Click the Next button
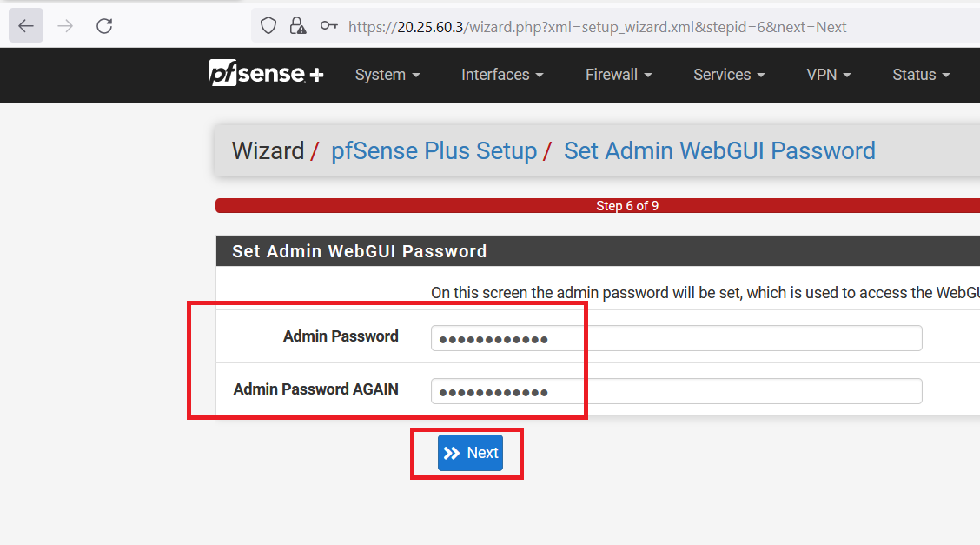The height and width of the screenshot is (545, 980). 470,453
